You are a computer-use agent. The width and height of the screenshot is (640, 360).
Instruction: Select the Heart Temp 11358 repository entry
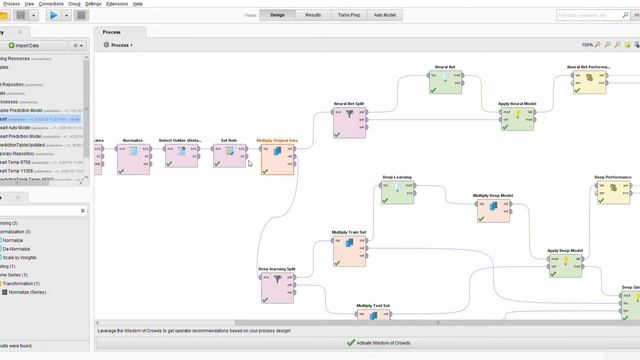[41, 171]
